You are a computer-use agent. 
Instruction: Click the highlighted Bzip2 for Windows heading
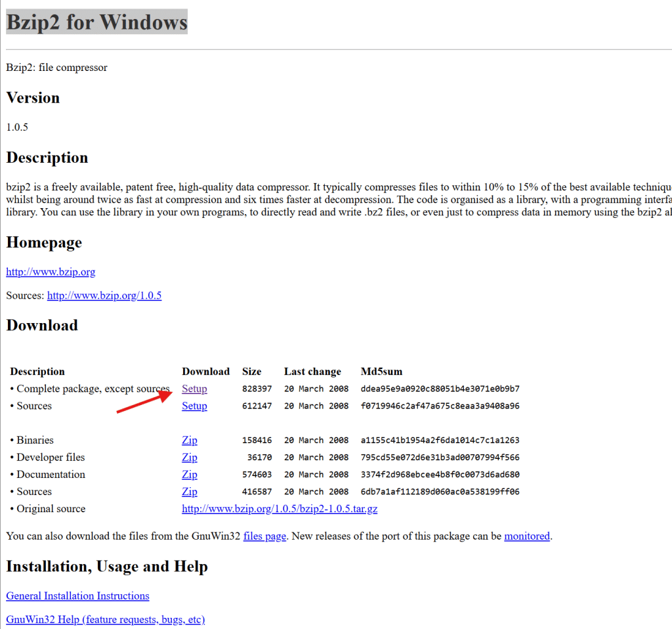[96, 22]
